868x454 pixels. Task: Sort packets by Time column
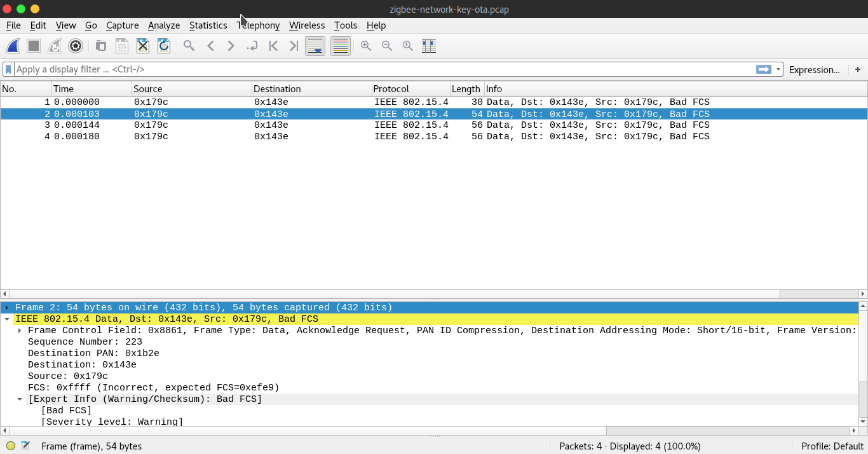(x=92, y=89)
